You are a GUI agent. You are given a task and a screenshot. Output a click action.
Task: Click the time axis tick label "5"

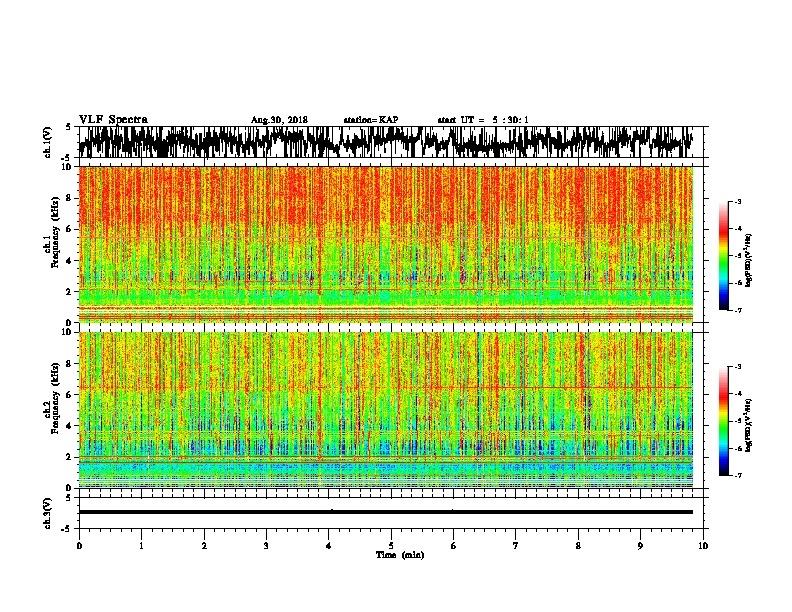tap(391, 546)
